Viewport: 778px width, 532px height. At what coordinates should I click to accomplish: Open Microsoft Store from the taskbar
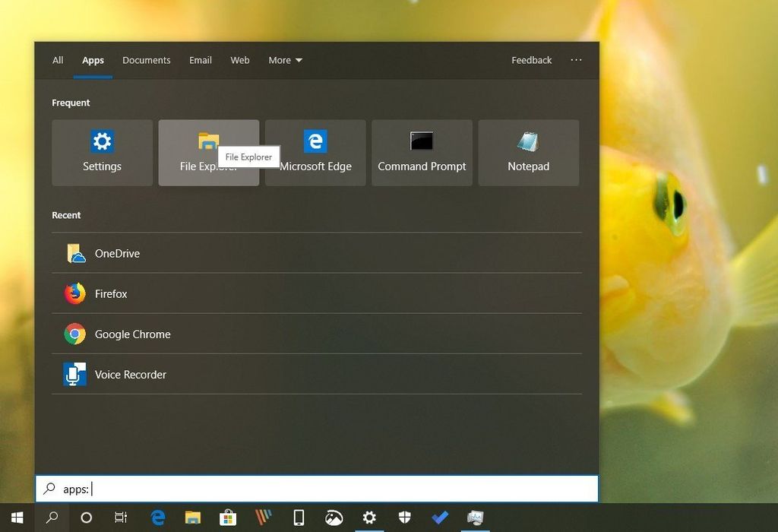(x=228, y=518)
